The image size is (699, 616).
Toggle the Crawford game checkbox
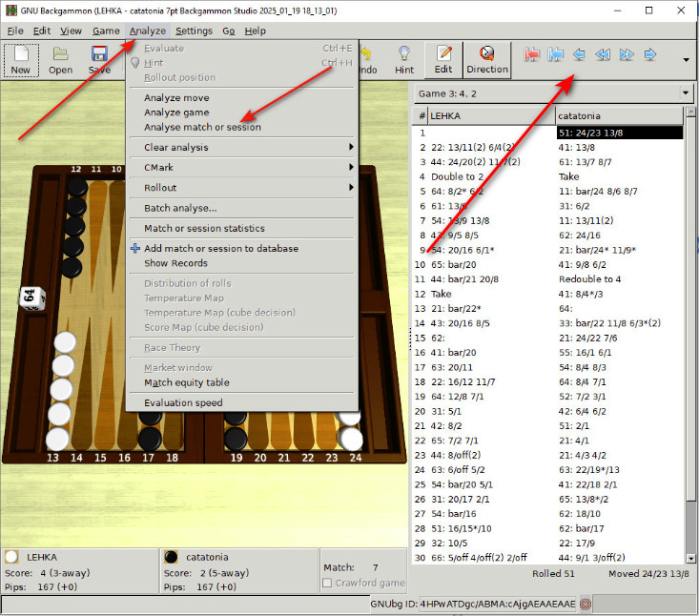(327, 583)
